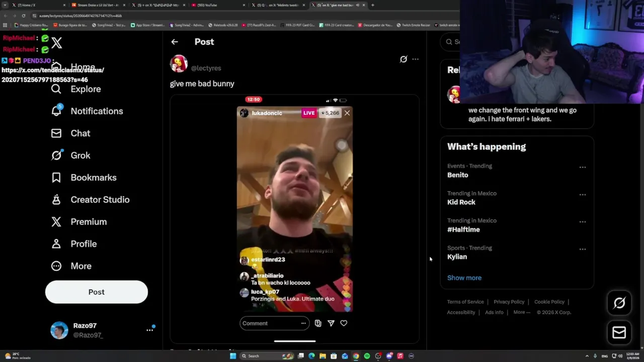Open options for the Kid Rock trend

coord(583,195)
